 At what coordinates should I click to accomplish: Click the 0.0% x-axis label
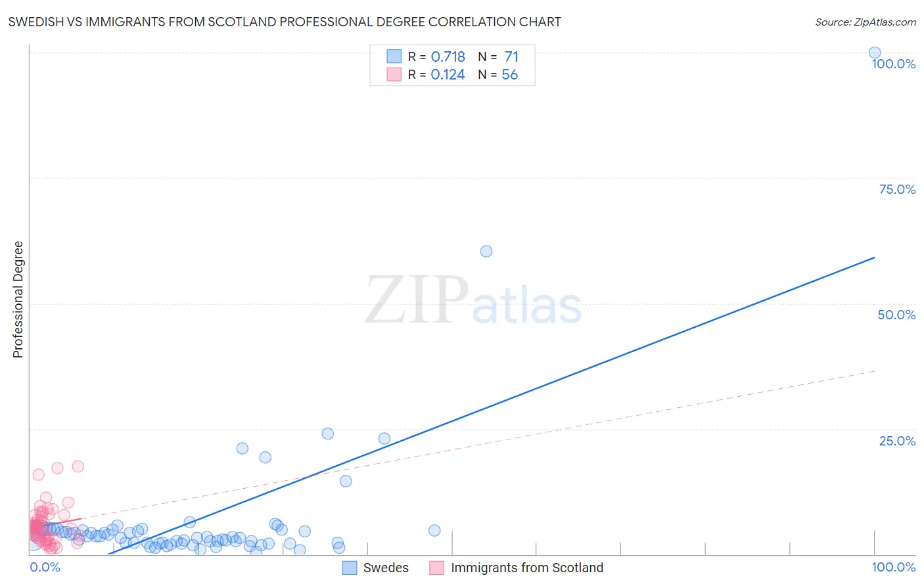tap(45, 567)
